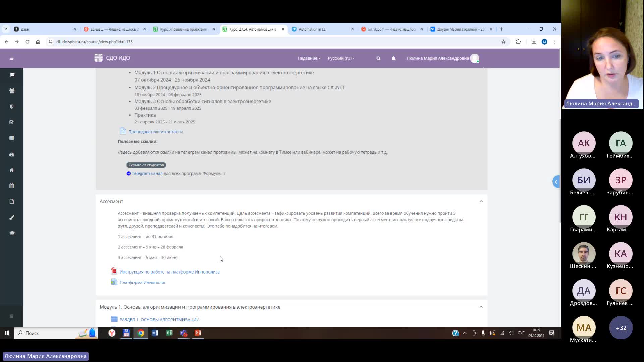Screen dimensions: 644x362
Task: Switch to Курс: Управление проектами tab
Action: [184, 29]
